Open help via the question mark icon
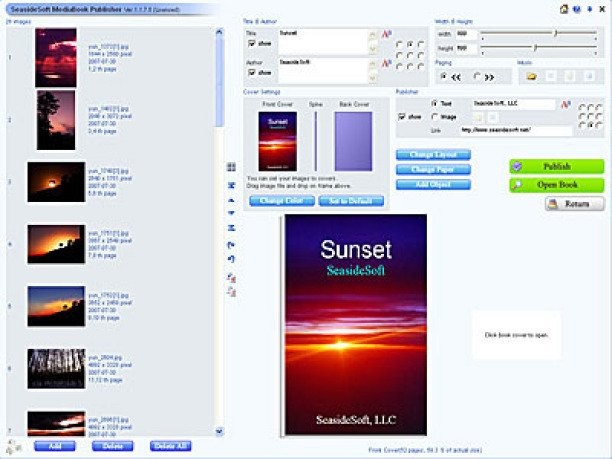The image size is (612, 459). click(577, 9)
